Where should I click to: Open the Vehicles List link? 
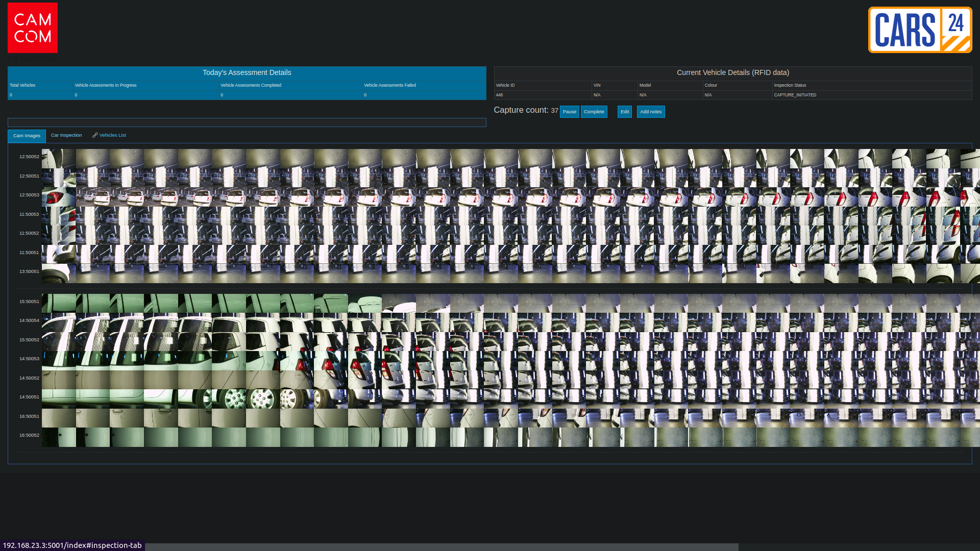[x=112, y=135]
